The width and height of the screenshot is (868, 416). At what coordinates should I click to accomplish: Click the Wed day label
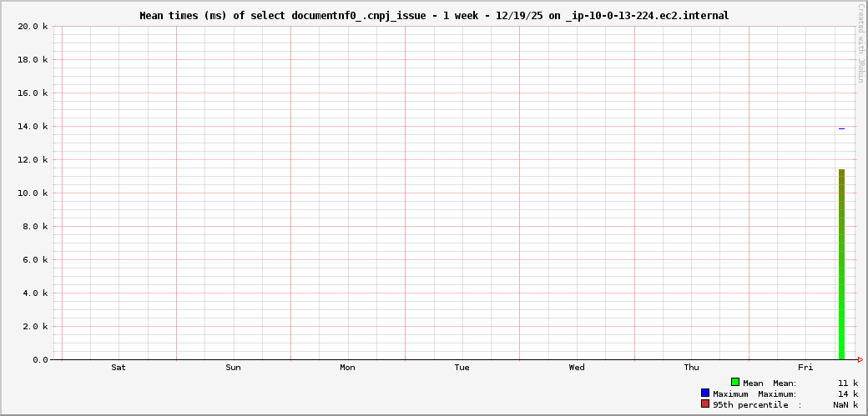click(577, 368)
